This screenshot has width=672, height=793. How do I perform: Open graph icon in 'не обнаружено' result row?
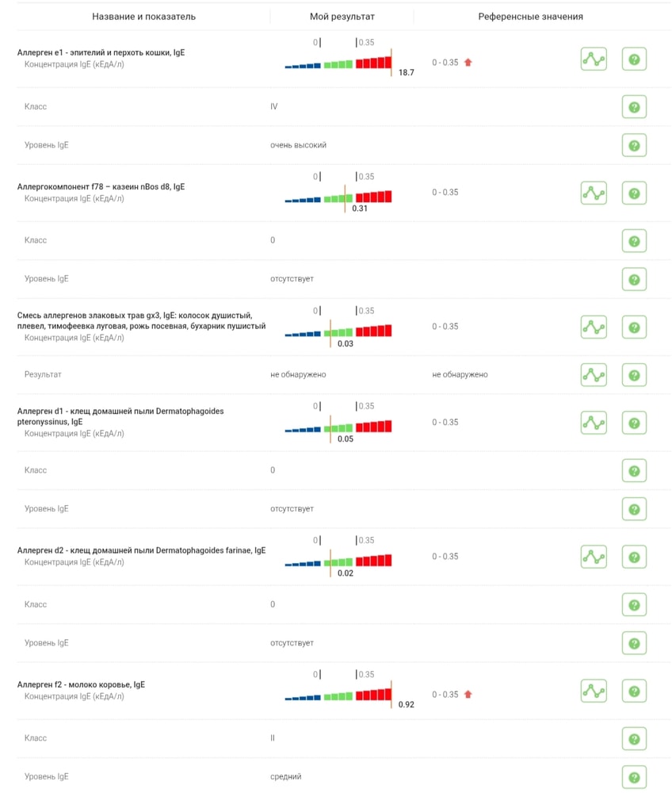tap(594, 374)
